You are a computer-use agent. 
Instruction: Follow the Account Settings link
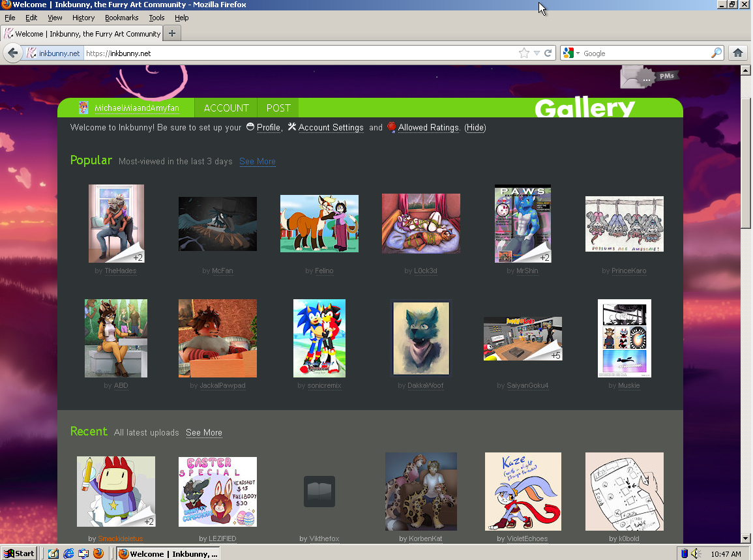coord(331,127)
